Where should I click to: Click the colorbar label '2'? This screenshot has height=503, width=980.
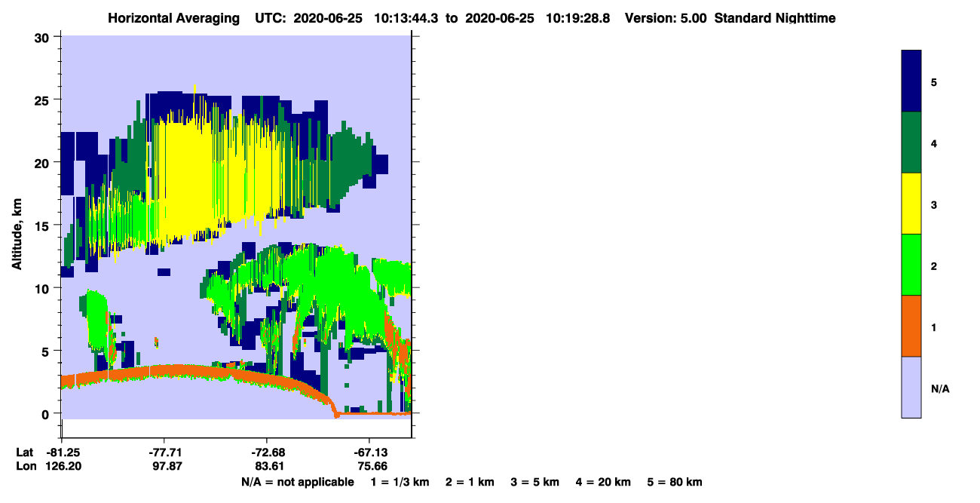[x=934, y=265]
